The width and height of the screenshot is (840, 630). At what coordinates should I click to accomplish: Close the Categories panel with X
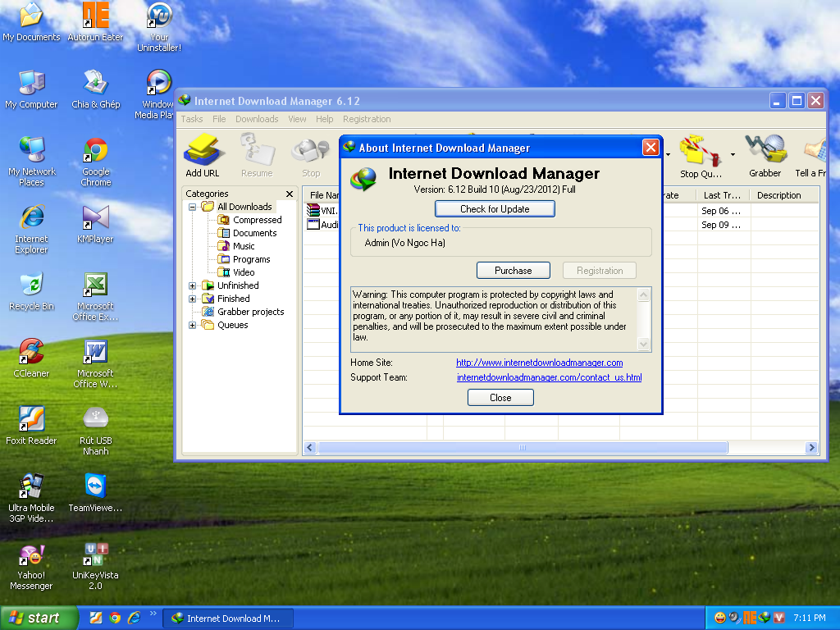pyautogui.click(x=290, y=194)
